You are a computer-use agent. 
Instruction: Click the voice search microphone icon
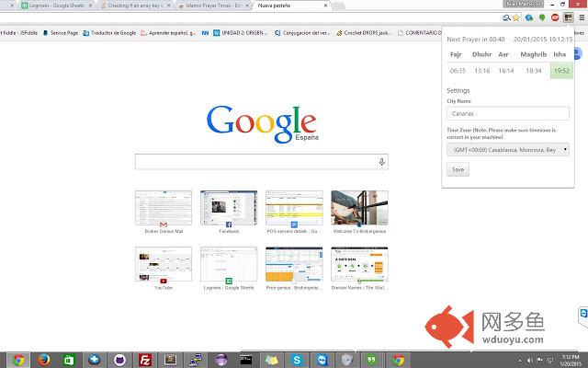click(x=382, y=162)
